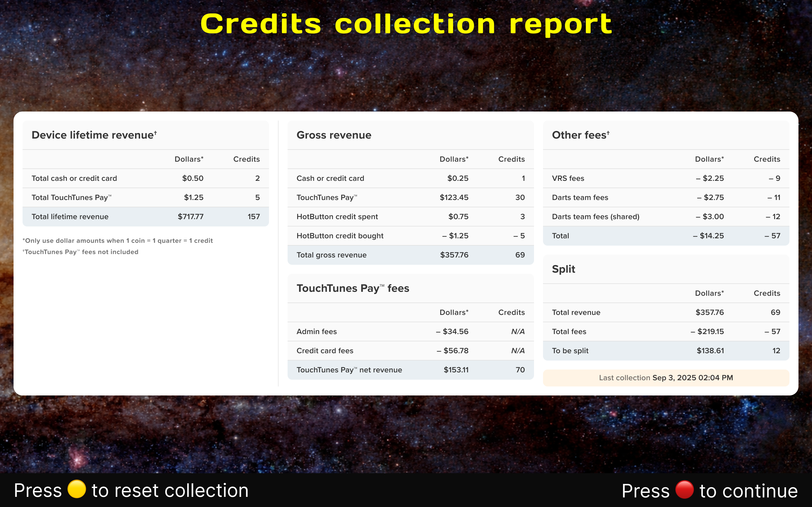Select the Device lifetime revenue heading
The height and width of the screenshot is (507, 812).
coord(94,135)
